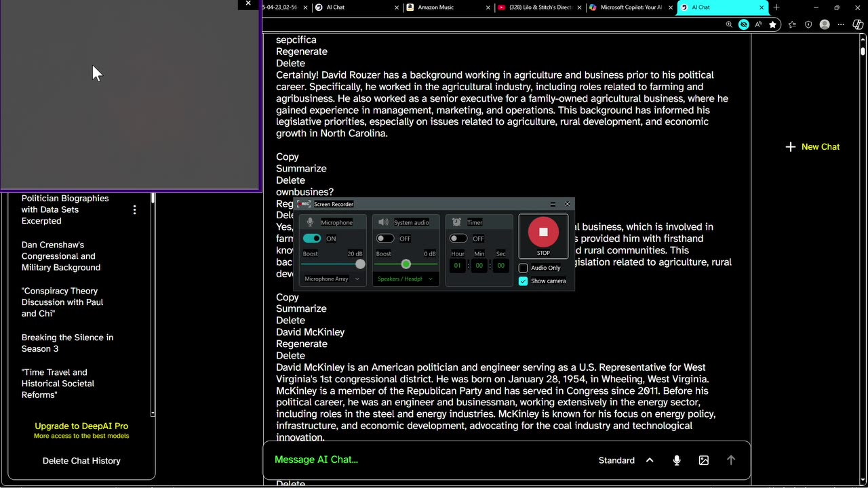The height and width of the screenshot is (488, 868).
Task: Open the Speakers / Headphones device dropdown
Action: [406, 279]
